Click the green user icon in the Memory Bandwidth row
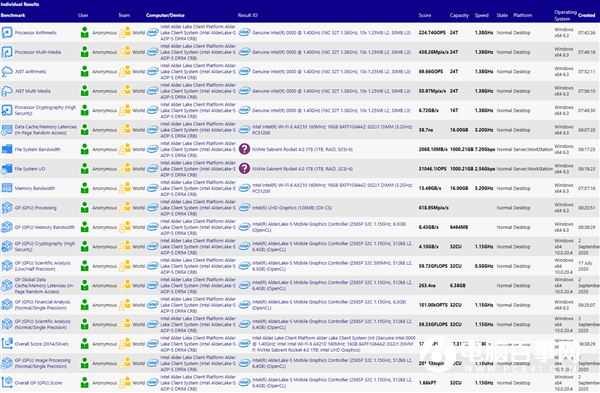 (85, 188)
